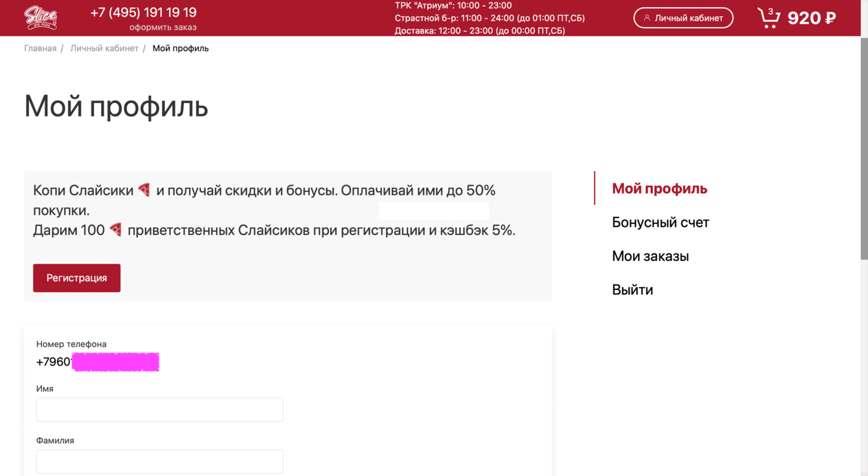Click the Мой профиль breadcrumb item
Viewport: 868px width, 476px height.
coord(180,49)
